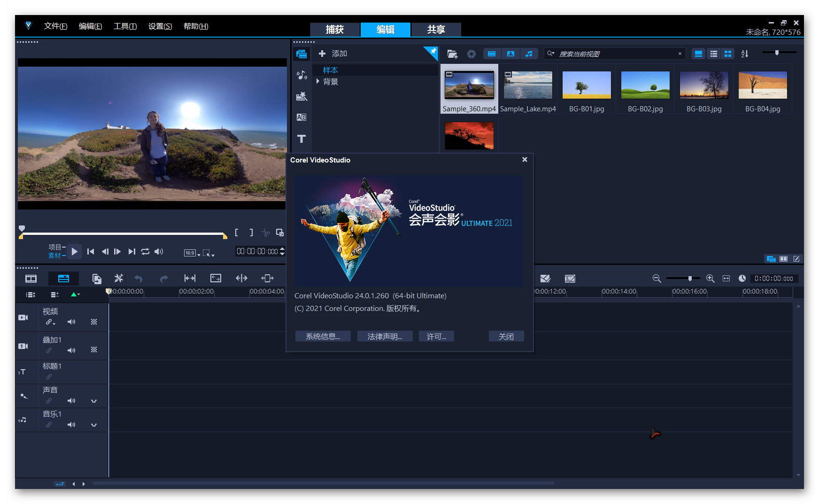Click the scissors split clip icon

[x=266, y=233]
